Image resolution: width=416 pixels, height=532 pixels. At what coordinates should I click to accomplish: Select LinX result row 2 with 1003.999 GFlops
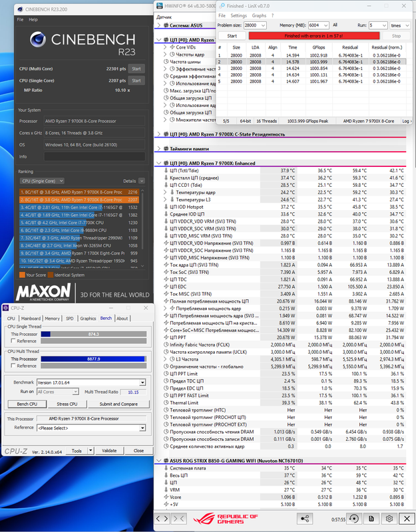(x=311, y=62)
